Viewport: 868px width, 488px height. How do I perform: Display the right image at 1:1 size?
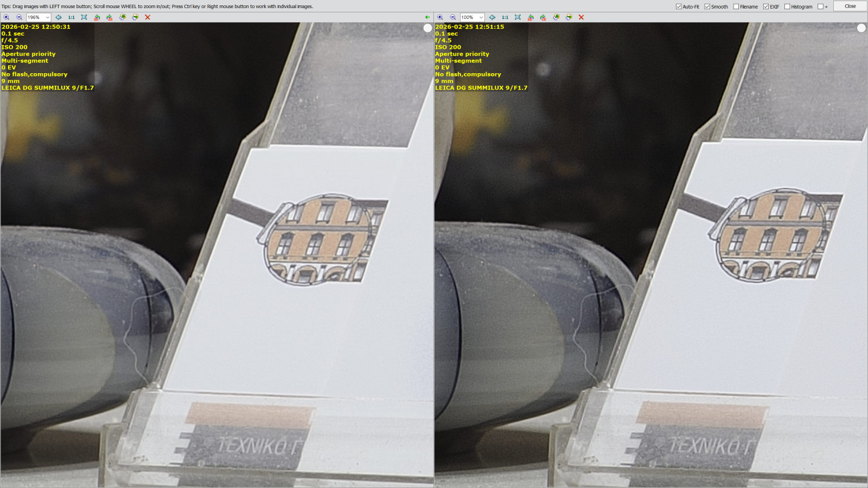(505, 17)
